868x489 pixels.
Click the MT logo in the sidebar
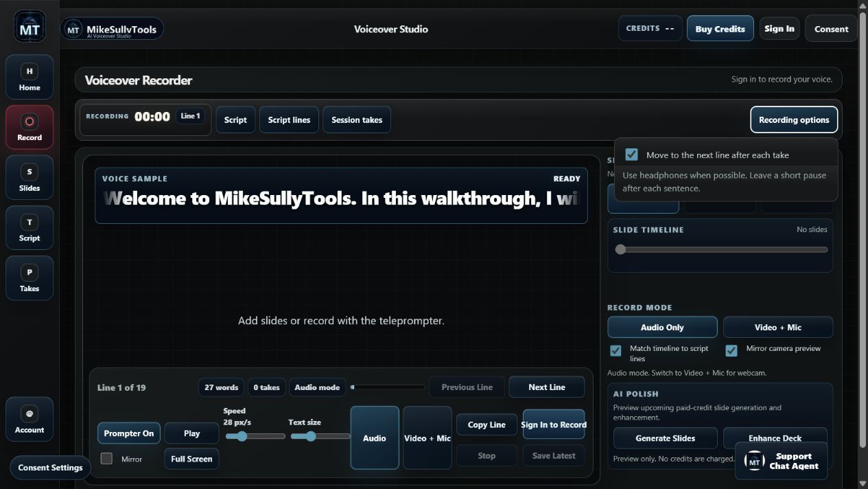click(30, 26)
